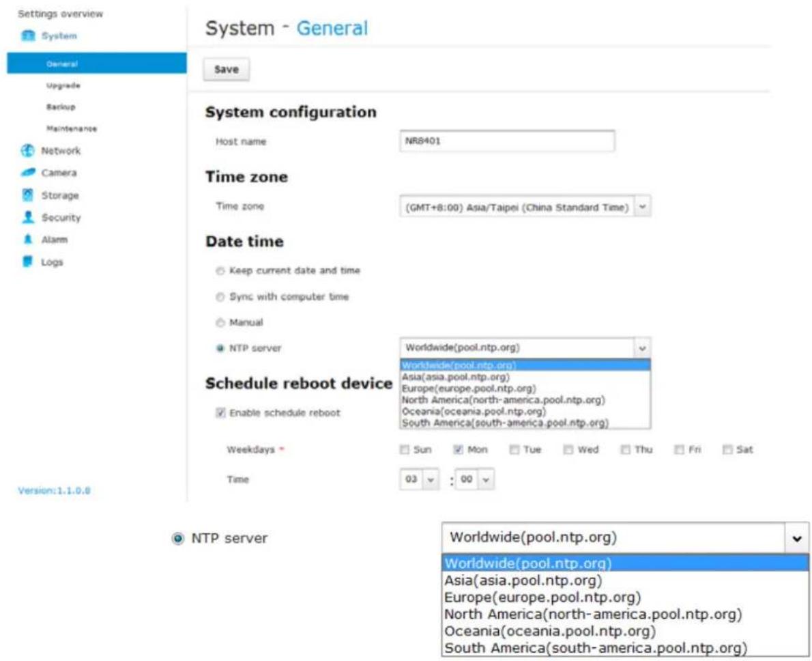Check the Fri weekday box
This screenshot has height=661, width=812.
click(x=679, y=449)
